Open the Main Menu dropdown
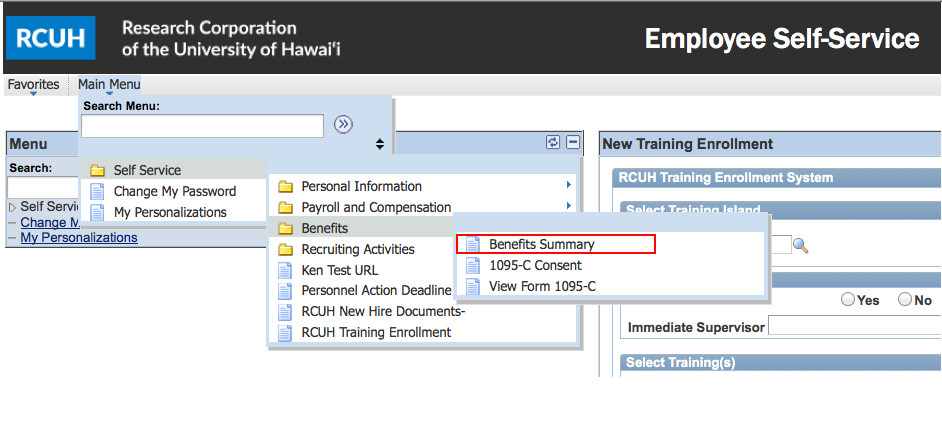 click(109, 85)
